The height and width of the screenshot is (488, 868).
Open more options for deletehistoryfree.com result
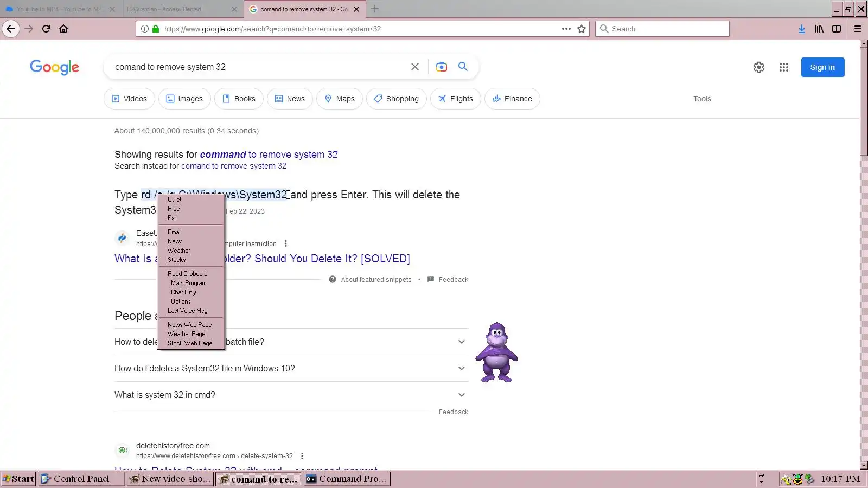pos(302,456)
